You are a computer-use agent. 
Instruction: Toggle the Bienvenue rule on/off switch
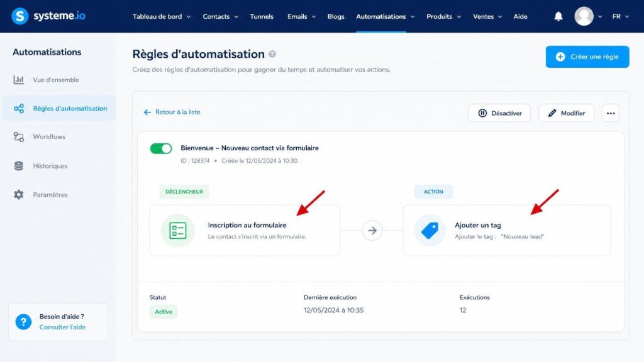(x=161, y=148)
